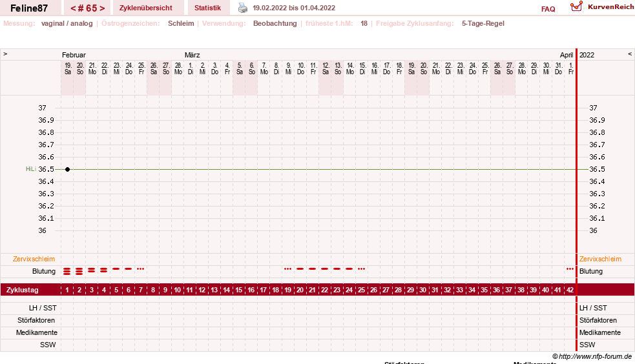Click spotting marker on cycle day 7
Screen dimensions: 635x364
coord(141,268)
